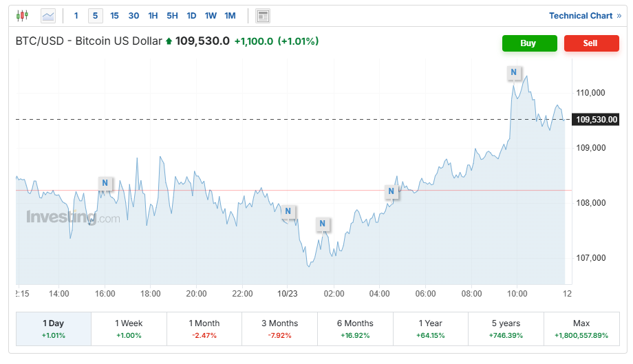Switch to the 1 Week range tab
The image size is (633, 364).
tap(129, 329)
